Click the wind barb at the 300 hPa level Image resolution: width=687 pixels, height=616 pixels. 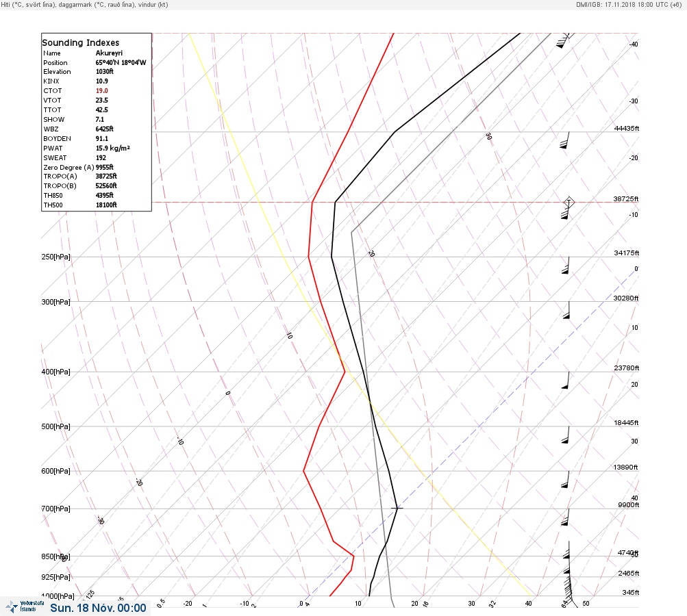point(566,310)
